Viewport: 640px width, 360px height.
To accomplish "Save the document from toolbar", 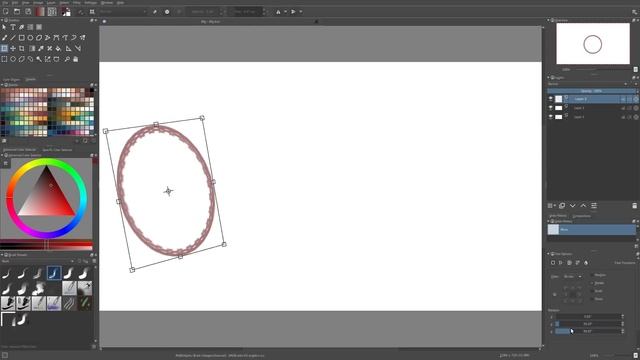I will (x=28, y=11).
